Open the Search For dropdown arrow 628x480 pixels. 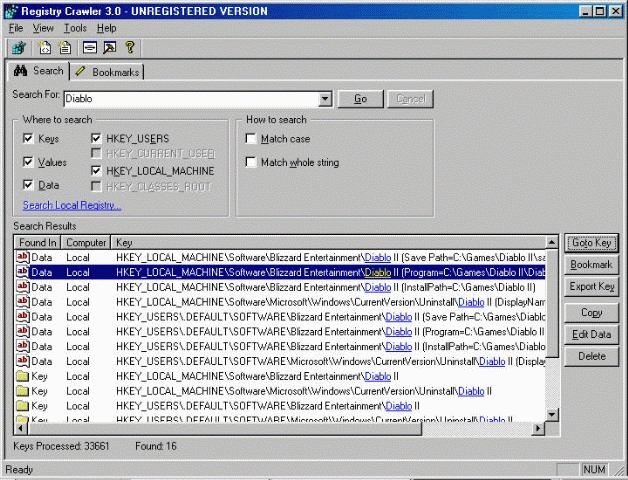[325, 99]
